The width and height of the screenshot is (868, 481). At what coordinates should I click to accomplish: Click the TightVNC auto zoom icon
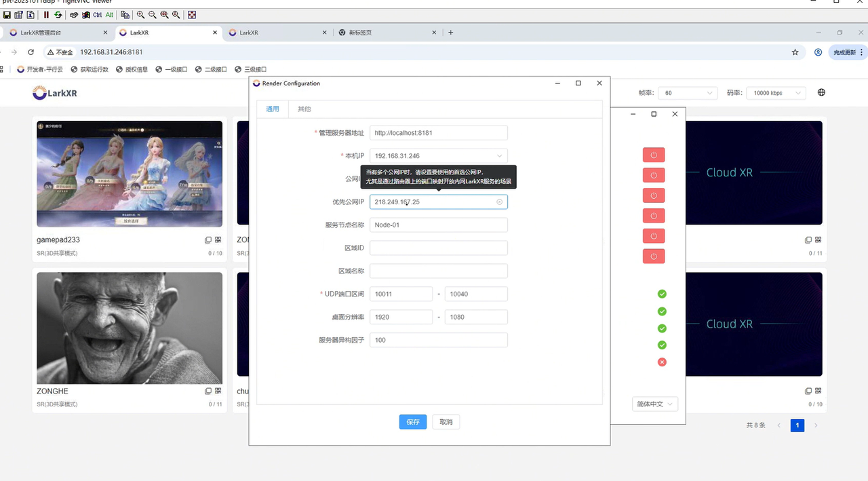(x=176, y=14)
